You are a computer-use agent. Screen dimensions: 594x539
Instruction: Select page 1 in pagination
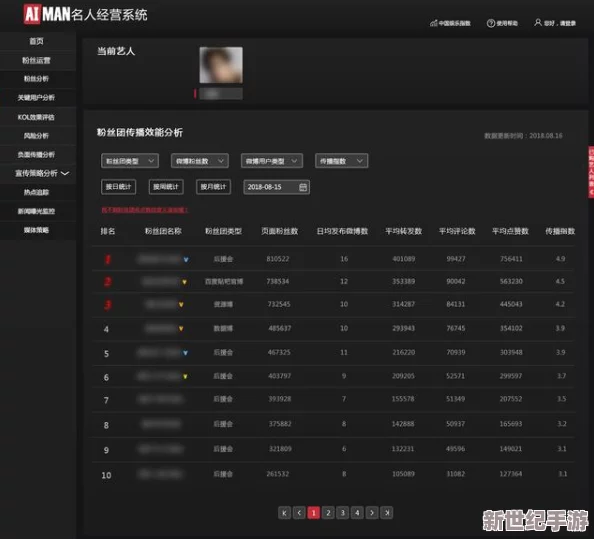(314, 513)
